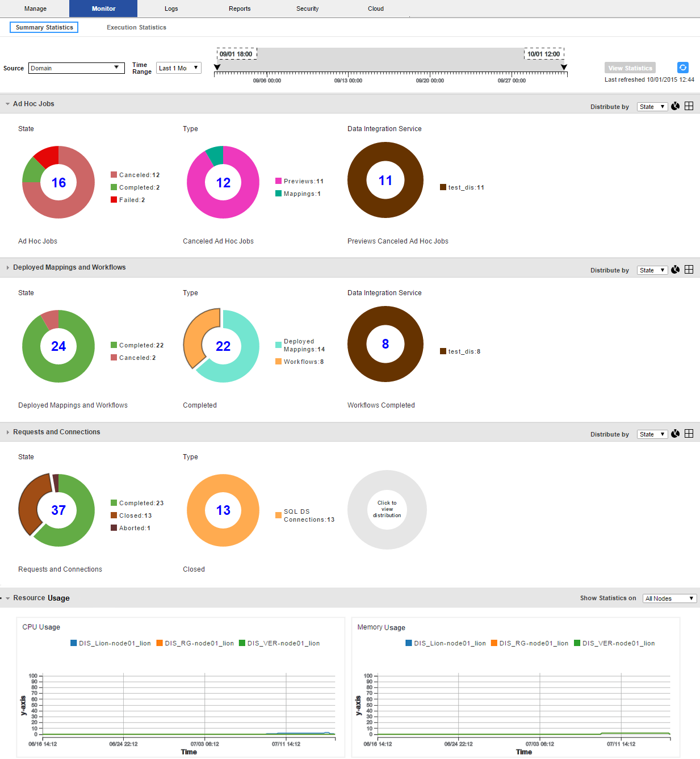
Task: Open the Time Range dropdown
Action: 178,68
